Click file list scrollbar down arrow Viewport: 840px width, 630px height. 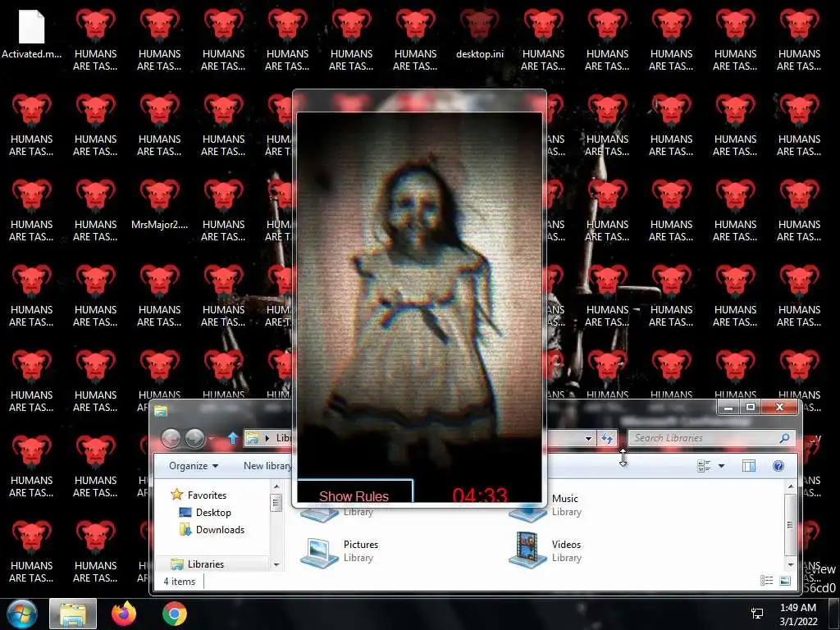tap(790, 564)
